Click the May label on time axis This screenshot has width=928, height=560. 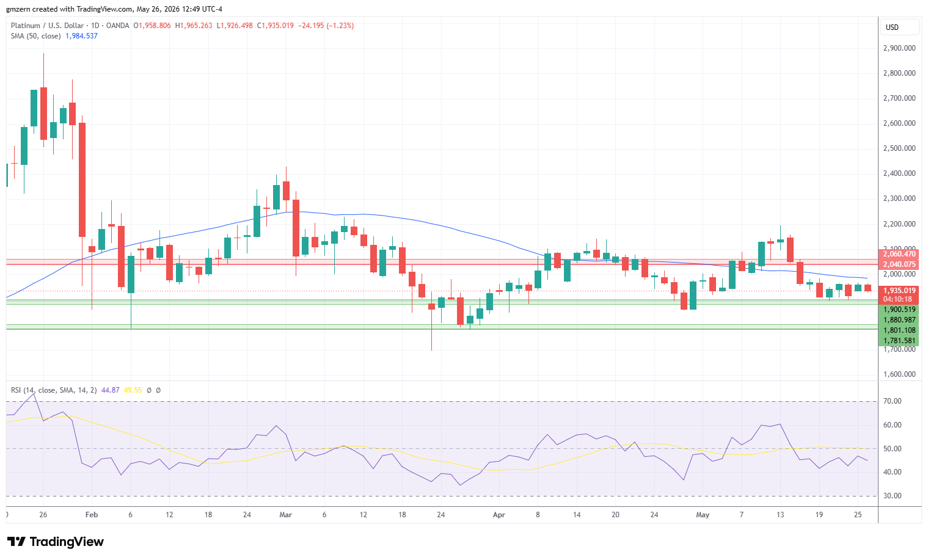(703, 515)
